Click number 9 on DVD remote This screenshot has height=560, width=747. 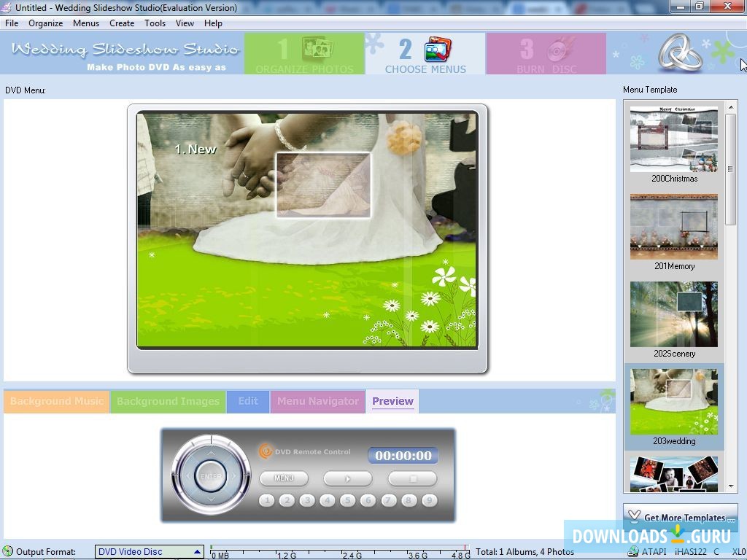coord(429,500)
